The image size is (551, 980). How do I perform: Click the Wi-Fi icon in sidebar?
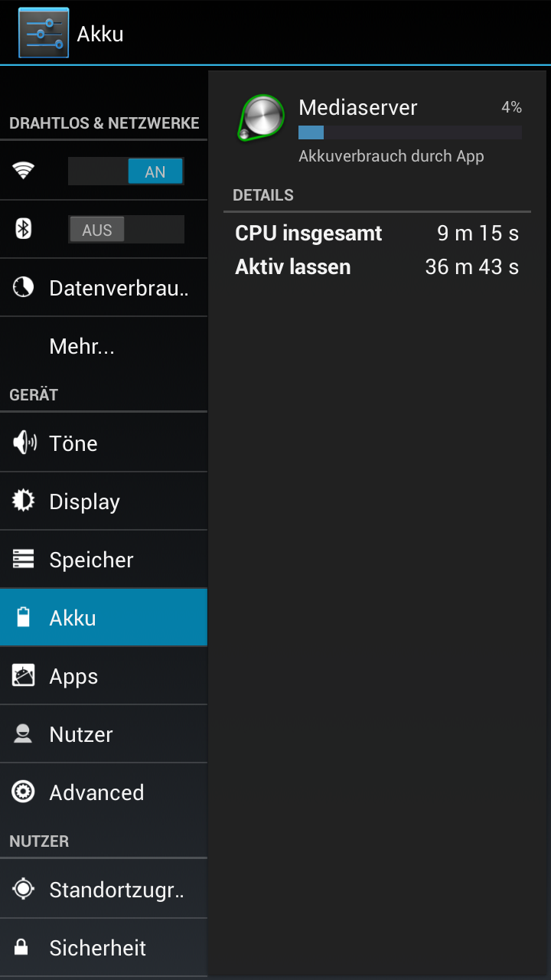pos(24,171)
